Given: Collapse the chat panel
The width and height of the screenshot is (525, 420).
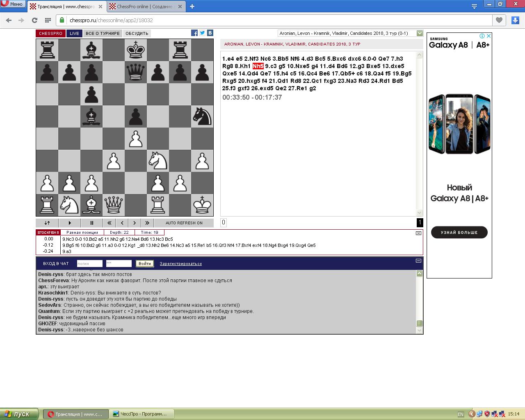Looking at the screenshot, I should pos(418,261).
